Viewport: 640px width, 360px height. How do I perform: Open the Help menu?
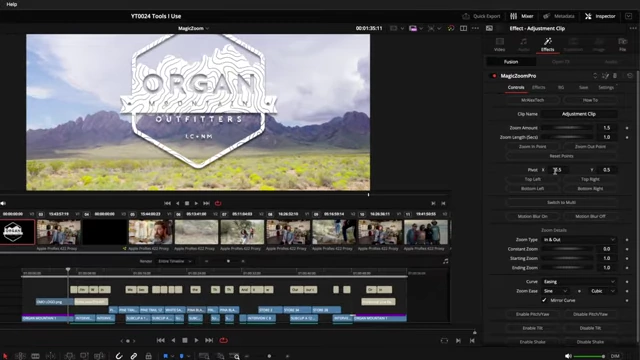(x=11, y=4)
